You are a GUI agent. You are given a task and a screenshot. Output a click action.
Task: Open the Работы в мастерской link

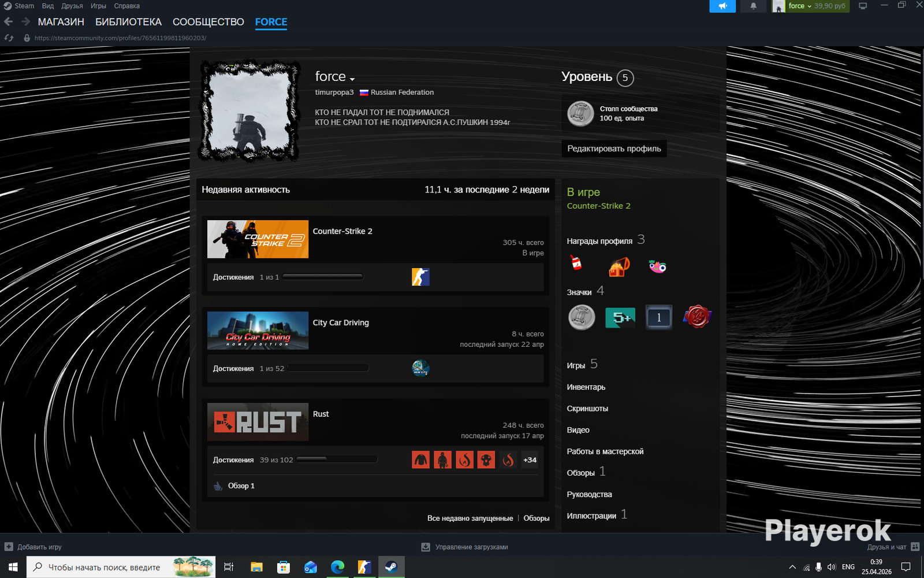605,451
